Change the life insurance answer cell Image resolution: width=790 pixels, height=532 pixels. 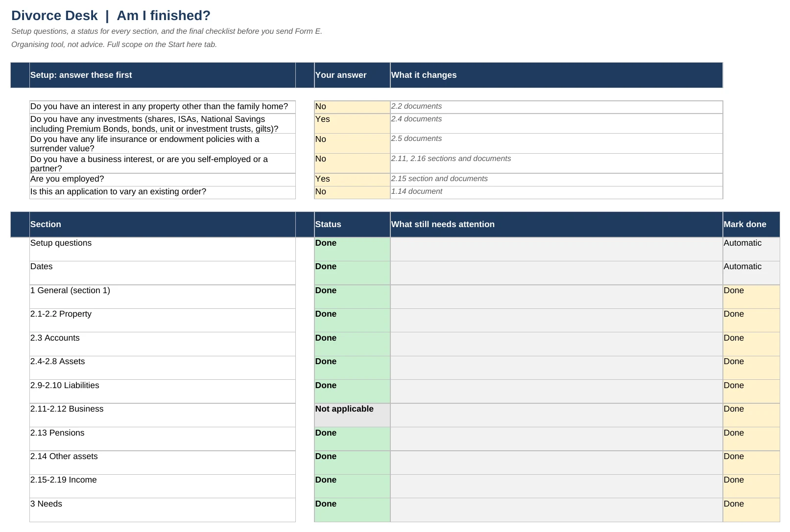click(352, 143)
